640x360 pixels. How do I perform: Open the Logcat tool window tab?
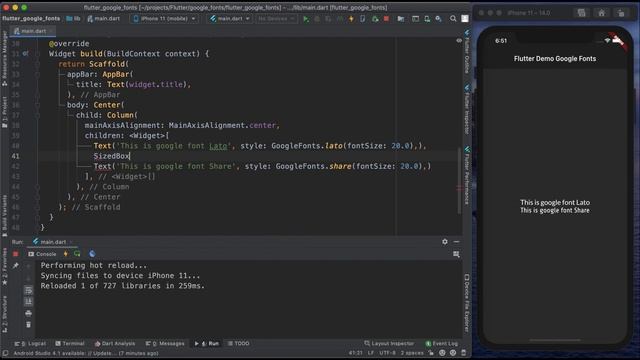click(x=30, y=344)
